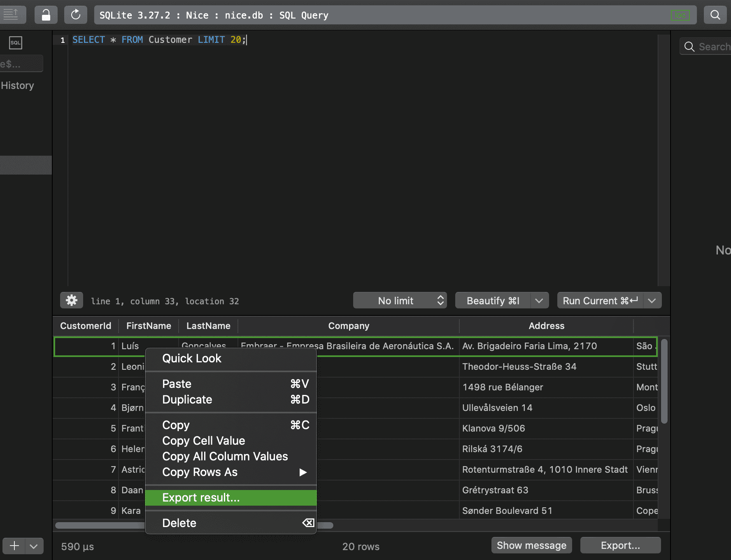Select Delete in the context menu
The width and height of the screenshot is (731, 560).
tap(231, 523)
